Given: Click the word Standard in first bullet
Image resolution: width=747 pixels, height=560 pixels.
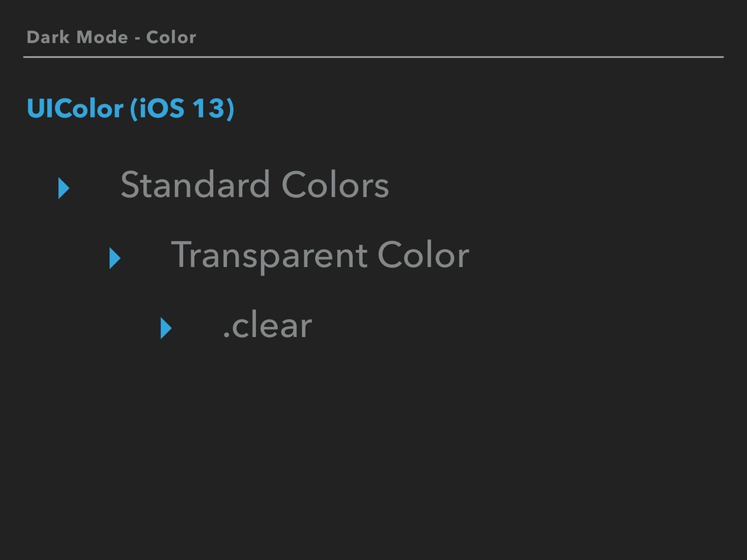Looking at the screenshot, I should coord(196,184).
